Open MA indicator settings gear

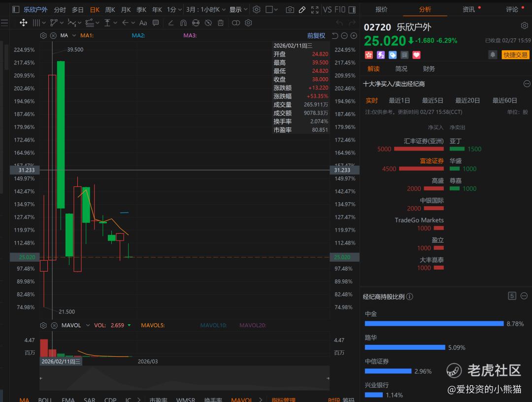pos(43,35)
